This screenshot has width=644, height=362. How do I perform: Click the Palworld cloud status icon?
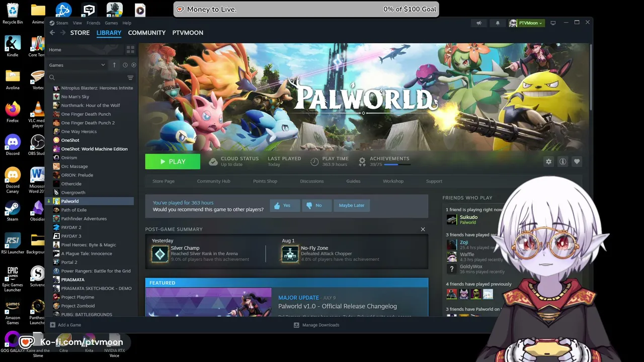coord(213,162)
